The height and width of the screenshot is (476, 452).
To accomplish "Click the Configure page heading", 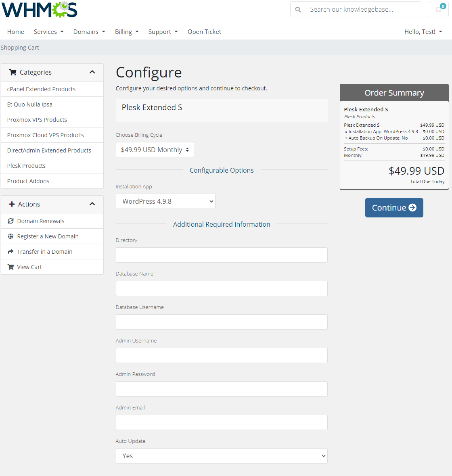I will (x=149, y=73).
